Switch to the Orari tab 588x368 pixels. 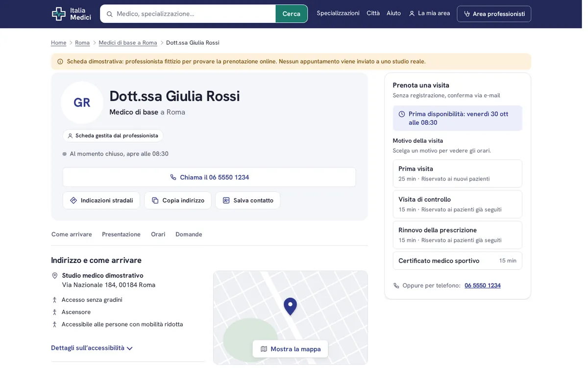pyautogui.click(x=158, y=234)
